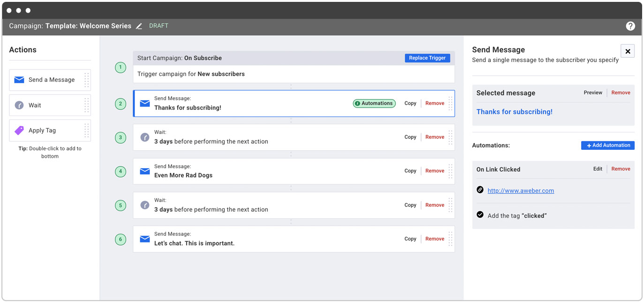The width and height of the screenshot is (644, 303).
Task: Remove the Let's chat message step
Action: coord(434,239)
